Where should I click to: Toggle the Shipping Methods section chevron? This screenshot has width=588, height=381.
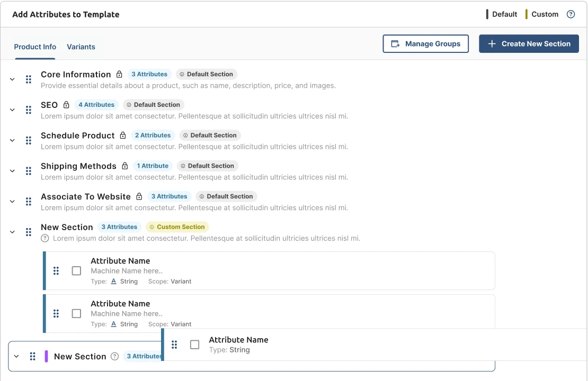(12, 171)
